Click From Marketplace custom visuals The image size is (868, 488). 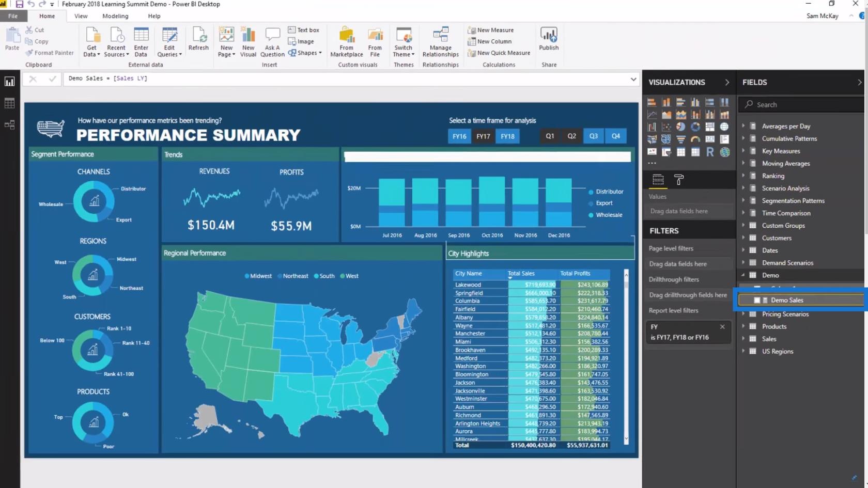[346, 41]
